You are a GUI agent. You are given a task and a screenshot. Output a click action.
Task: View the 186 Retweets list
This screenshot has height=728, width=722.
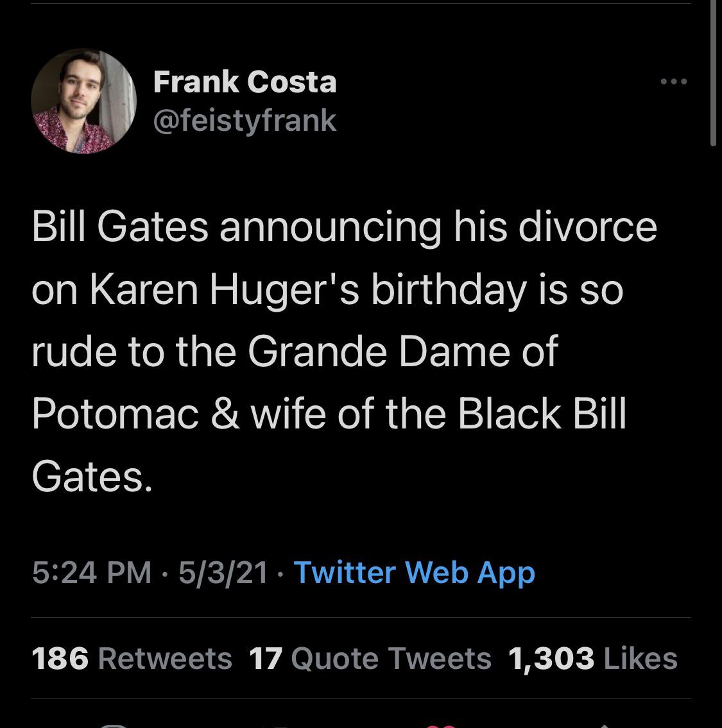[132, 658]
